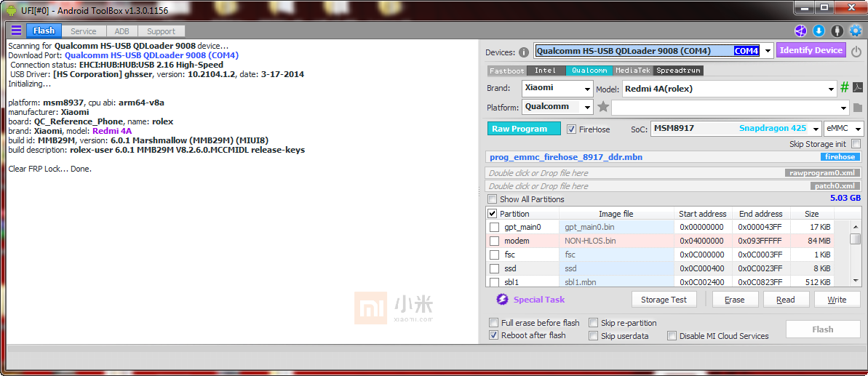Screen dimensions: 868x376
Task: Click the sbl1.mbn image file cell
Action: [x=617, y=282]
